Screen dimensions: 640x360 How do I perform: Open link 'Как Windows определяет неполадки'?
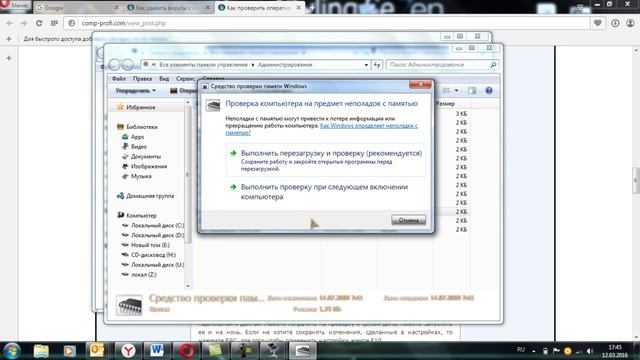pyautogui.click(x=369, y=126)
